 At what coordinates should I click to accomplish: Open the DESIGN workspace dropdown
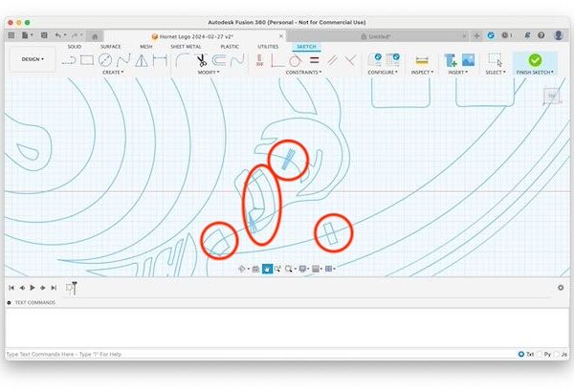(x=33, y=59)
